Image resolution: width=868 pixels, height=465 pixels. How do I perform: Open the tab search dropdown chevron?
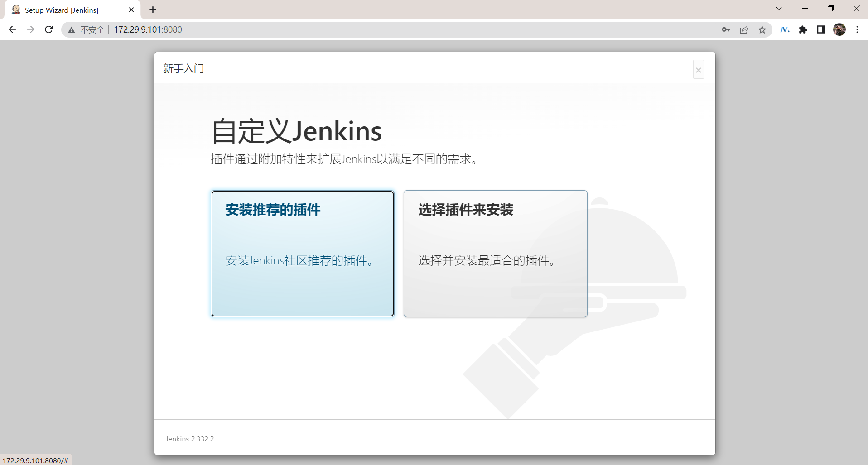(779, 9)
